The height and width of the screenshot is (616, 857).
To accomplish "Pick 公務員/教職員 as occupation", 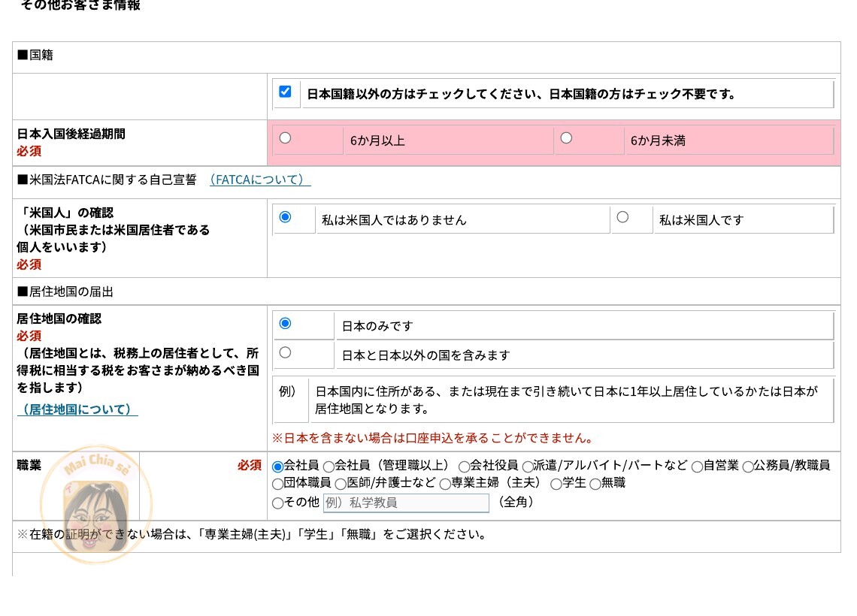I will coord(748,467).
